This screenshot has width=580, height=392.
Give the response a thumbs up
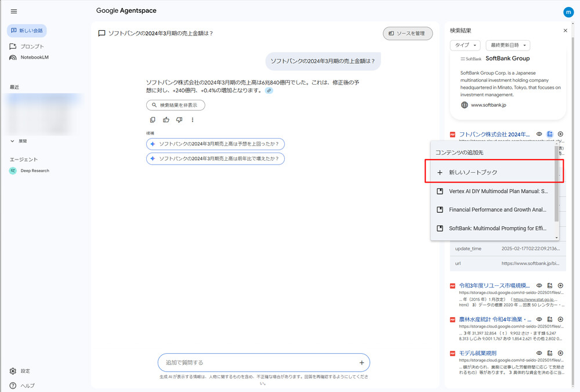[x=166, y=119]
